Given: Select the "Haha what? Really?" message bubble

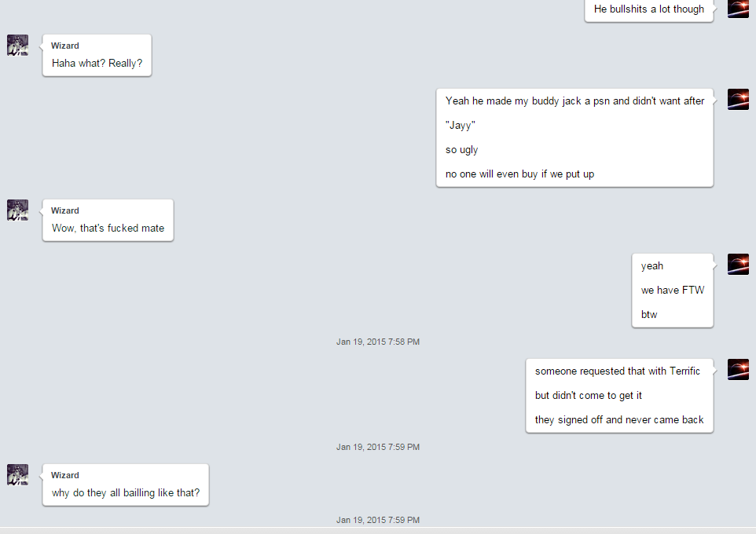Looking at the screenshot, I should click(97, 56).
